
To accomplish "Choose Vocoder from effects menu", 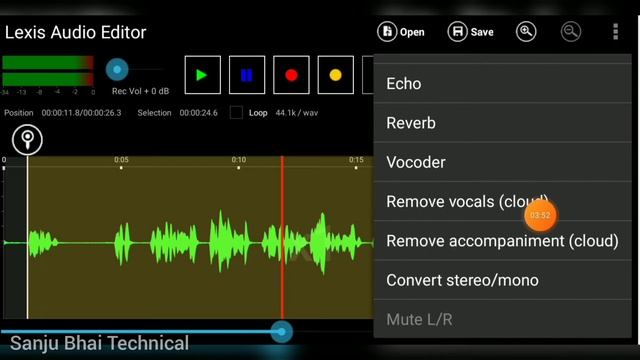I will tap(502, 162).
